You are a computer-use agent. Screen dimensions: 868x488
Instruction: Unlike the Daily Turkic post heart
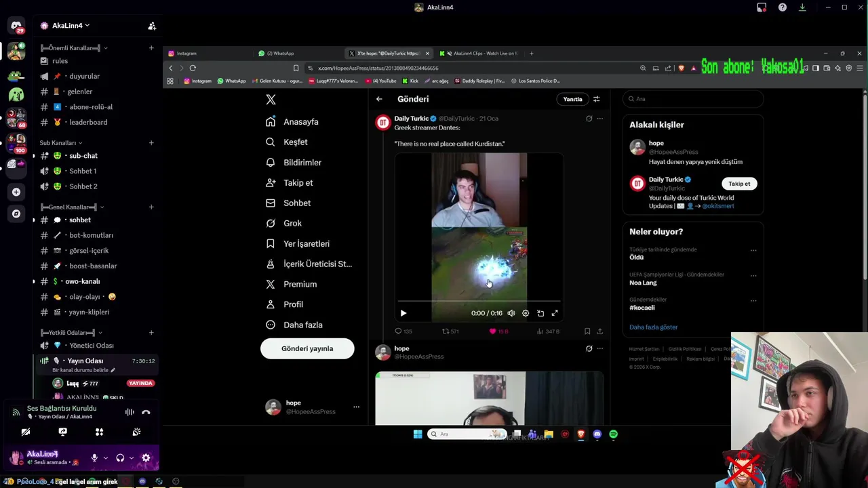[x=499, y=331]
